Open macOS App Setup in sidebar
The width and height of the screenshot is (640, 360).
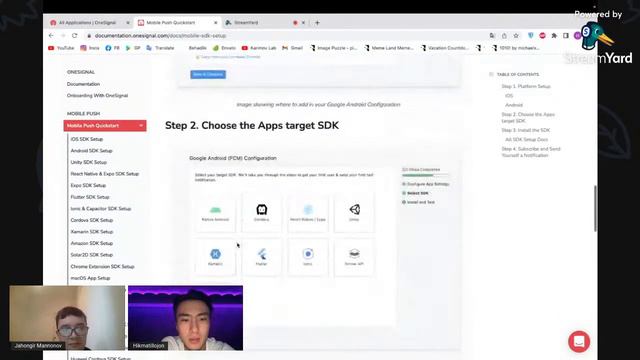tap(90, 278)
